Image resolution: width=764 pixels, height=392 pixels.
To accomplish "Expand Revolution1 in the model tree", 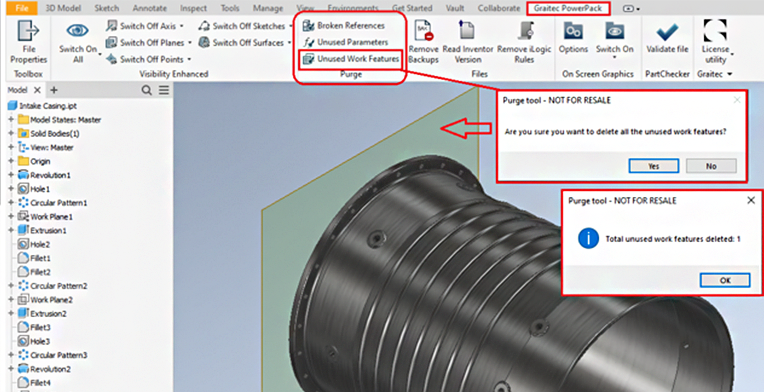I will coord(11,175).
